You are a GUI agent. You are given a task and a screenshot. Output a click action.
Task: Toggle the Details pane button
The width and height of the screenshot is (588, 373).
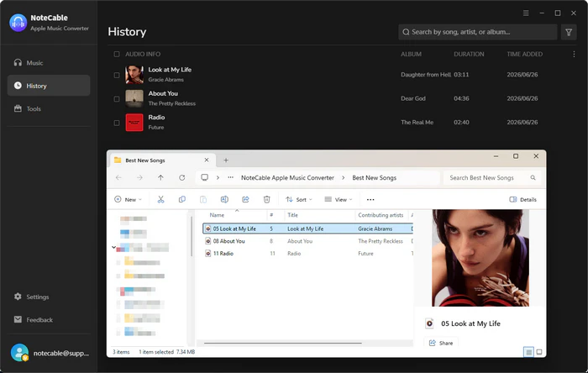tap(523, 199)
